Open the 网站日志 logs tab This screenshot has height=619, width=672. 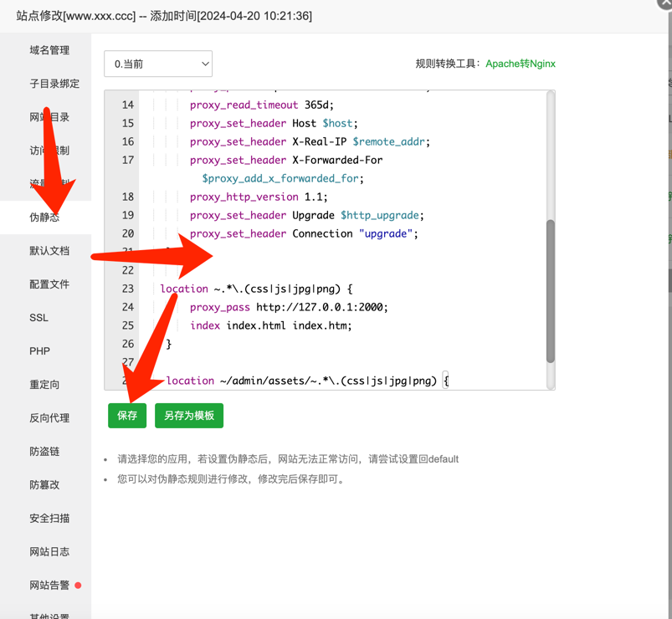coord(49,552)
